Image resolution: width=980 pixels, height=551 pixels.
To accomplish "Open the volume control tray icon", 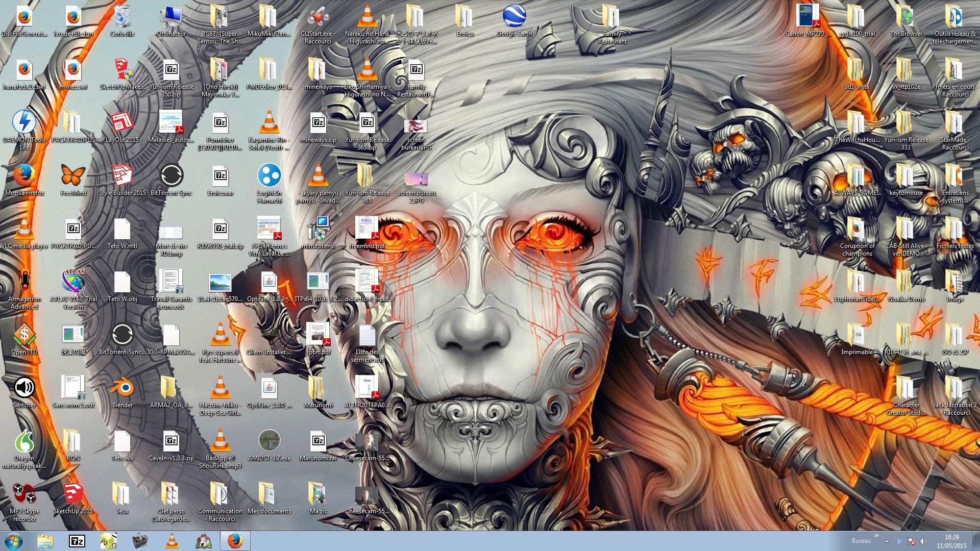I will coord(923,541).
